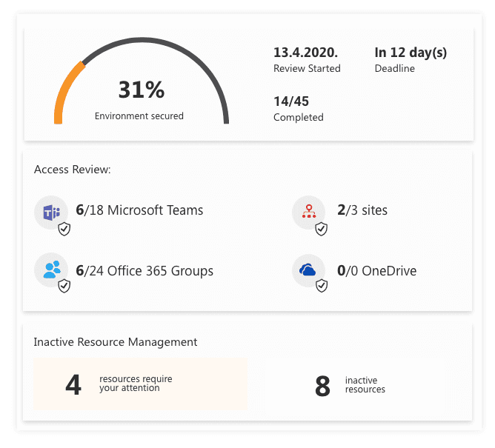
Task: Click the 31% Environment secured value
Action: [x=141, y=90]
